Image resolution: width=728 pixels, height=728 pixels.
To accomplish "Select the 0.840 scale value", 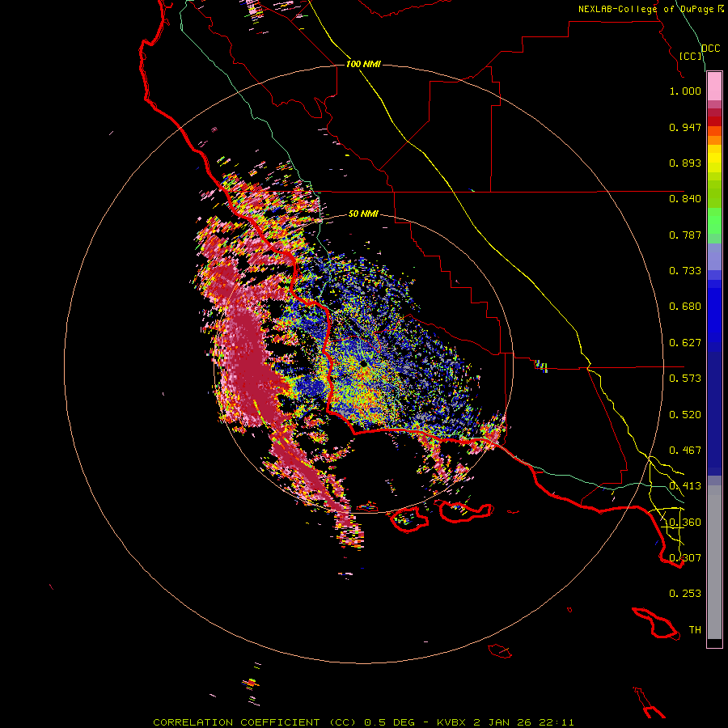I will tap(685, 199).
